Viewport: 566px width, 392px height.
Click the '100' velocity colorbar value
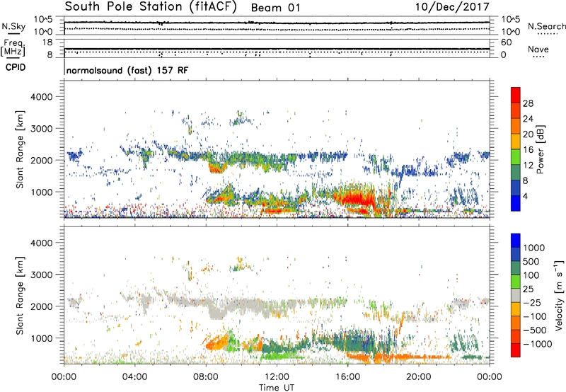pos(531,275)
